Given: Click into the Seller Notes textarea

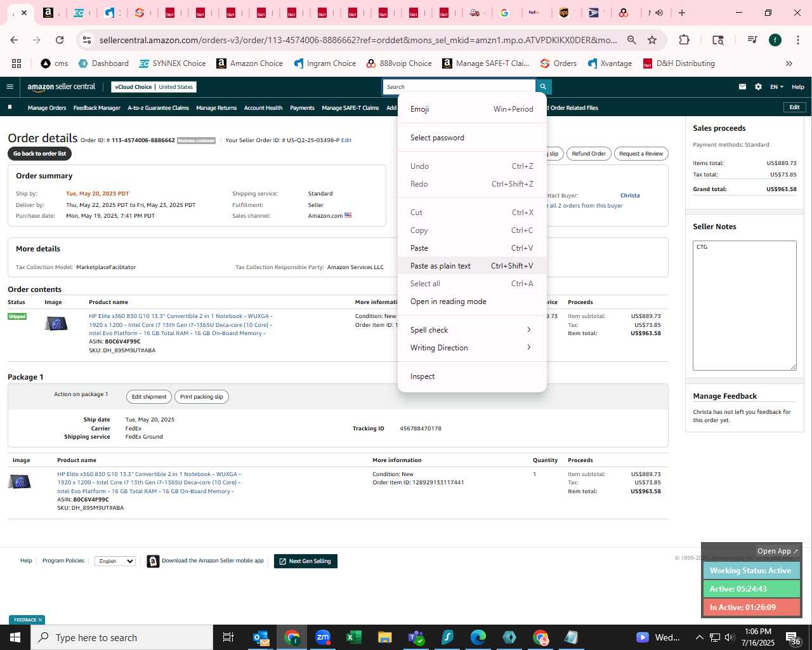Looking at the screenshot, I should [745, 305].
